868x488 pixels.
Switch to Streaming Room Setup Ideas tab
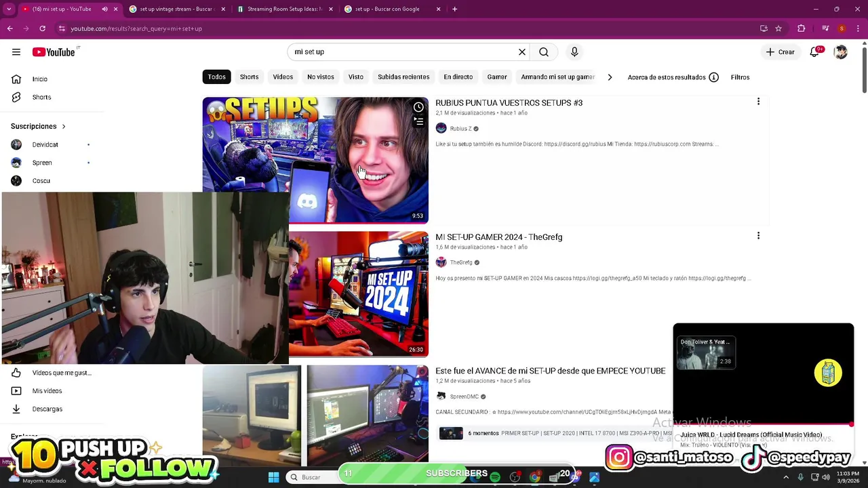click(x=283, y=9)
